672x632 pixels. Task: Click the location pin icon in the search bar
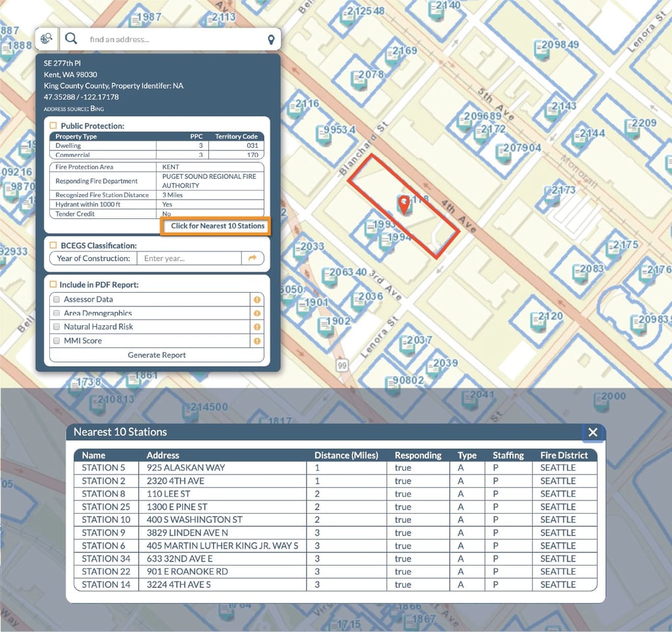tap(270, 39)
